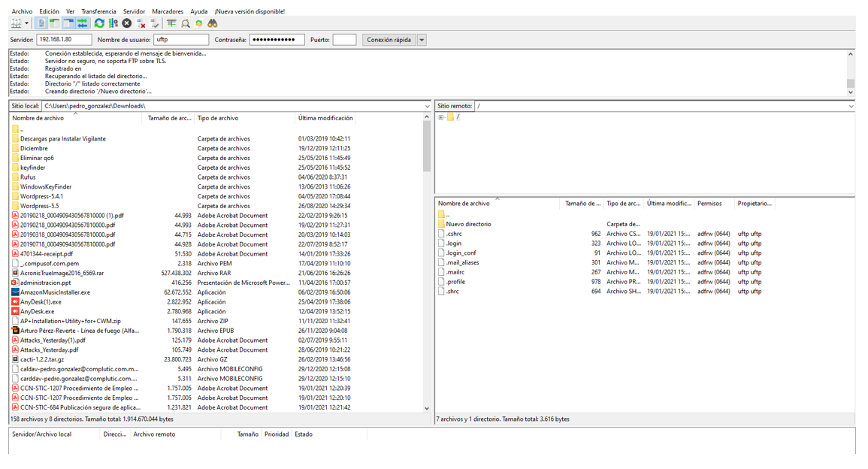Open the Edición menu

[x=50, y=11]
